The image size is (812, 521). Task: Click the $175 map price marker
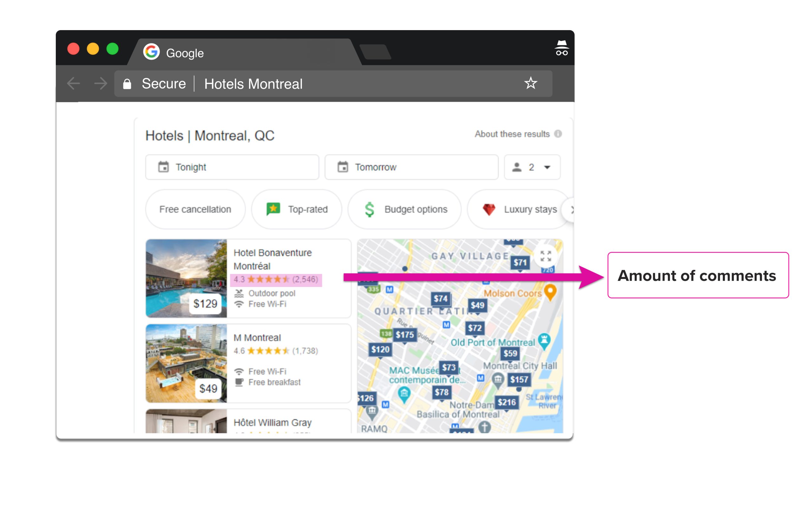405,335
